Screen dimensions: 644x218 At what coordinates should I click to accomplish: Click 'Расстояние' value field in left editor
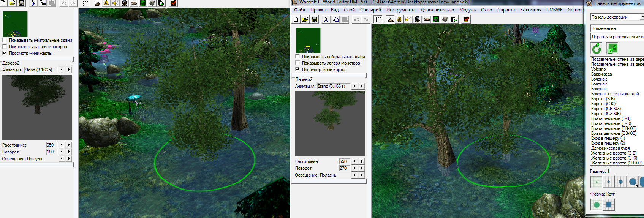point(52,145)
